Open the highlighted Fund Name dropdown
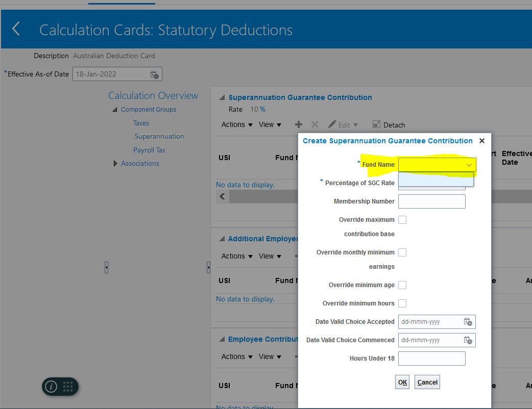Screen dimensions: 532x409 click(x=469, y=165)
